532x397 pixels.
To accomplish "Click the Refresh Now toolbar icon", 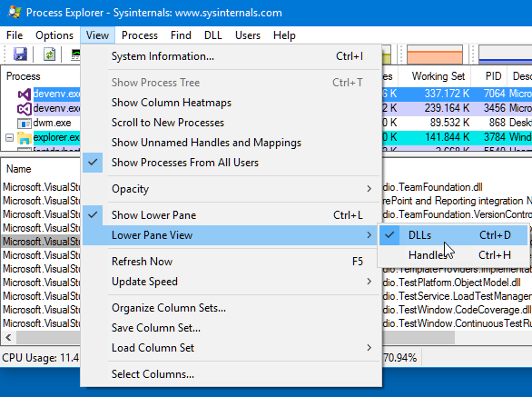I will coord(49,55).
